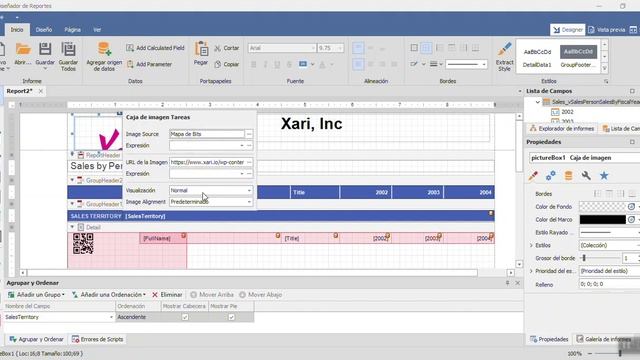Viewport: 640px width, 360px height.
Task: Select the [FullName] field cell
Action: coord(163,238)
